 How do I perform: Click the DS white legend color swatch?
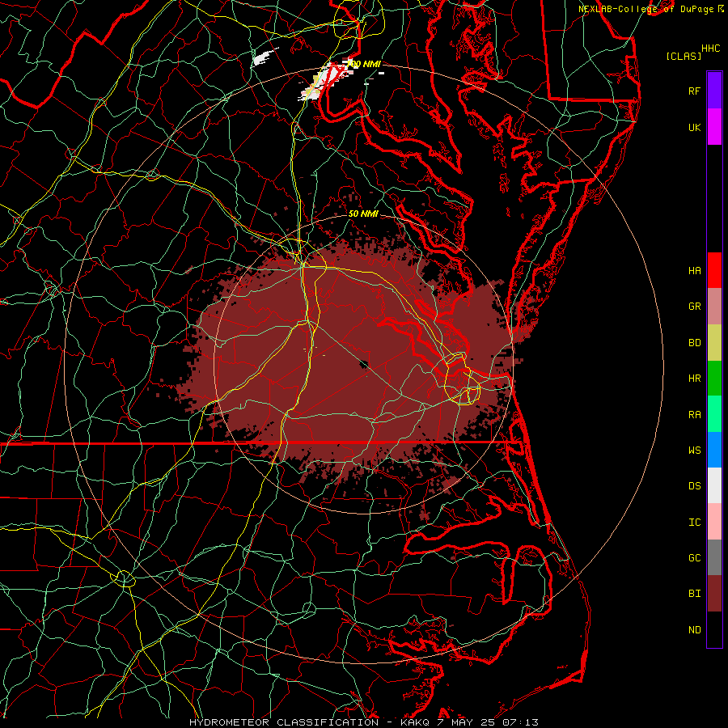[714, 485]
